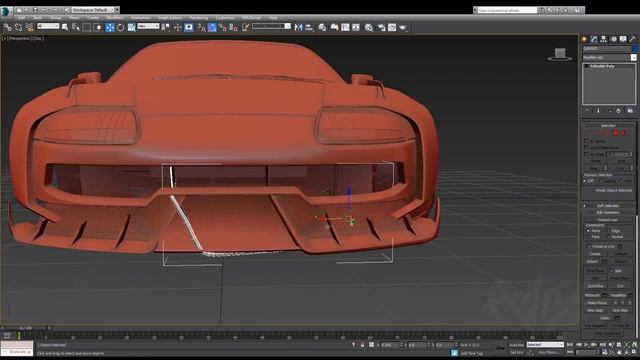Select the None constraint radio

click(x=588, y=231)
